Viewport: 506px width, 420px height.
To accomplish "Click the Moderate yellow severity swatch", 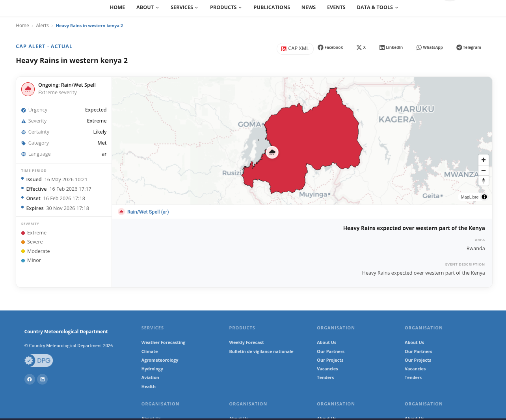I will click(x=23, y=251).
